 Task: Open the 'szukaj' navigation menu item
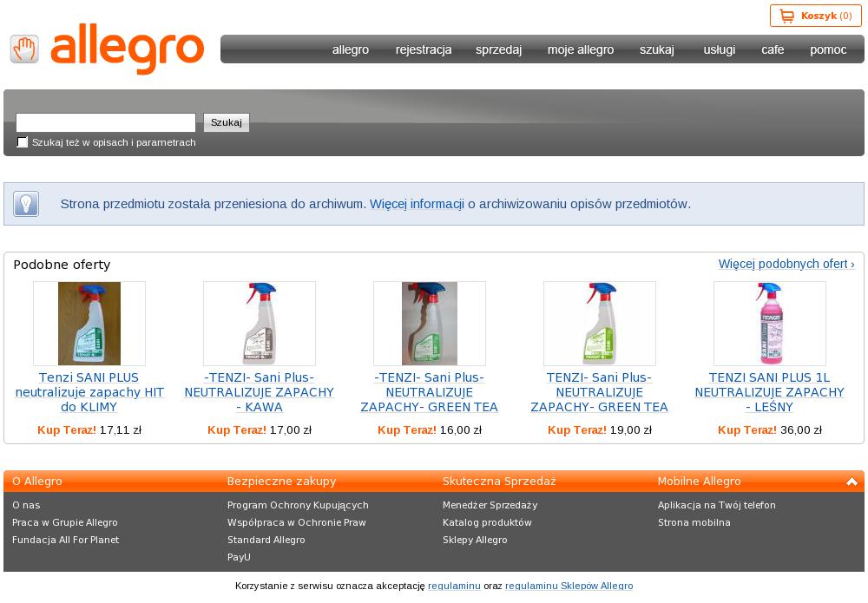657,49
